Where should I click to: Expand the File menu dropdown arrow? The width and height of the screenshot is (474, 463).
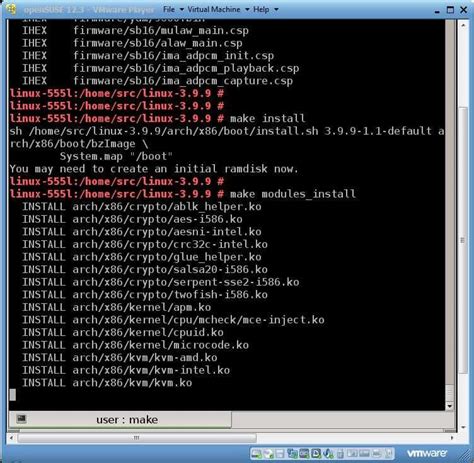(x=182, y=9)
